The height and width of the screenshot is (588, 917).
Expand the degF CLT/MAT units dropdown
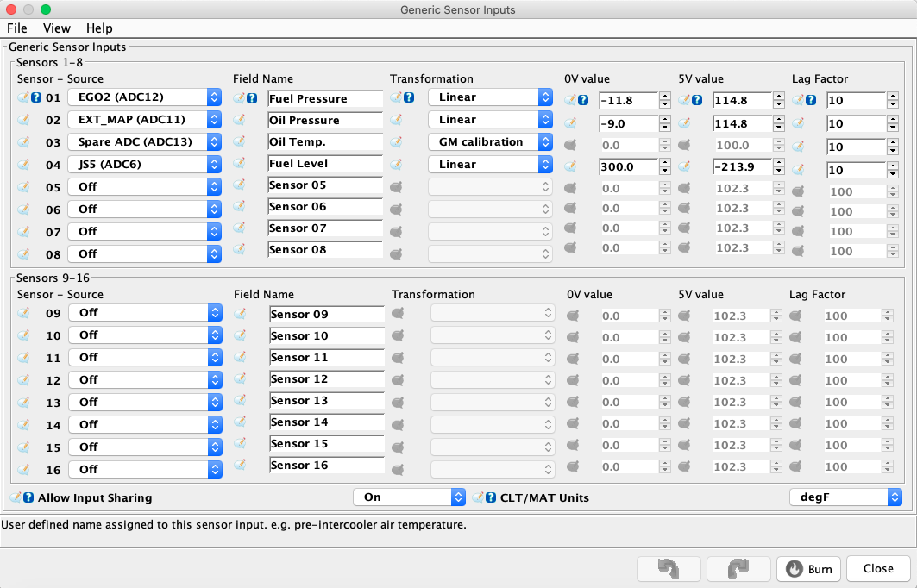(x=845, y=497)
